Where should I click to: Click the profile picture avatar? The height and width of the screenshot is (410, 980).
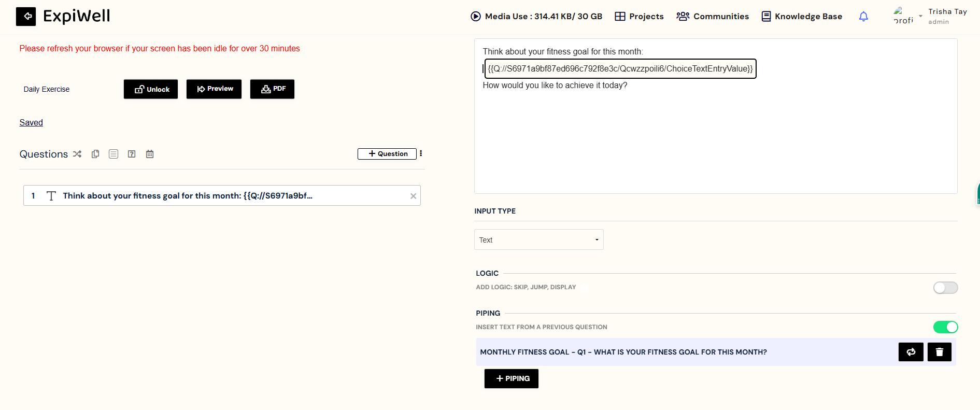tap(903, 16)
